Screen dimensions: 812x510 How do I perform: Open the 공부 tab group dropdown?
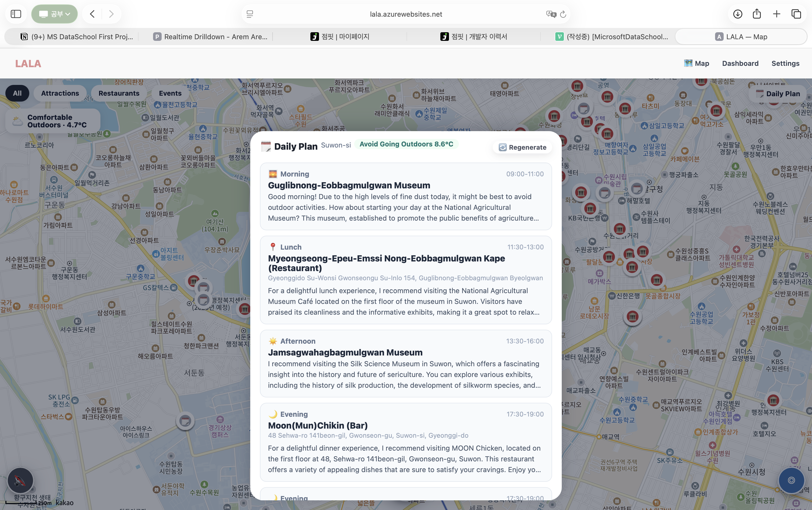(55, 14)
